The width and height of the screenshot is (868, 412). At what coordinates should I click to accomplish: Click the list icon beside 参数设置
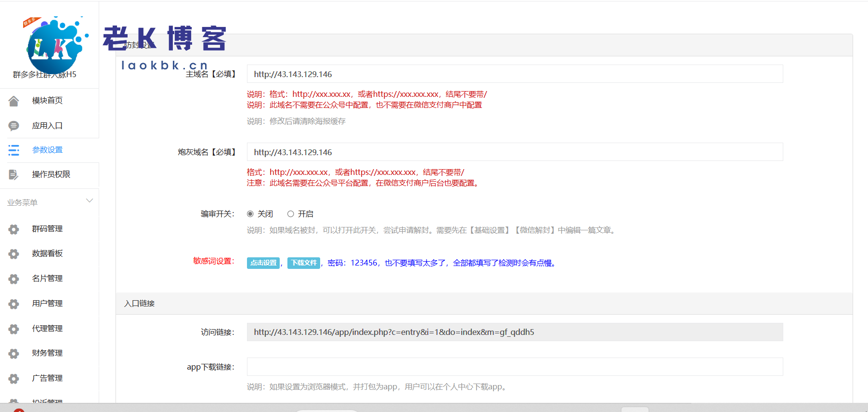click(x=13, y=150)
